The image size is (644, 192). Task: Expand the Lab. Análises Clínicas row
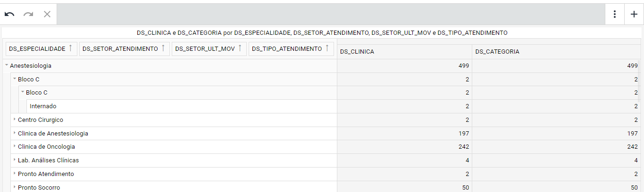(15, 160)
